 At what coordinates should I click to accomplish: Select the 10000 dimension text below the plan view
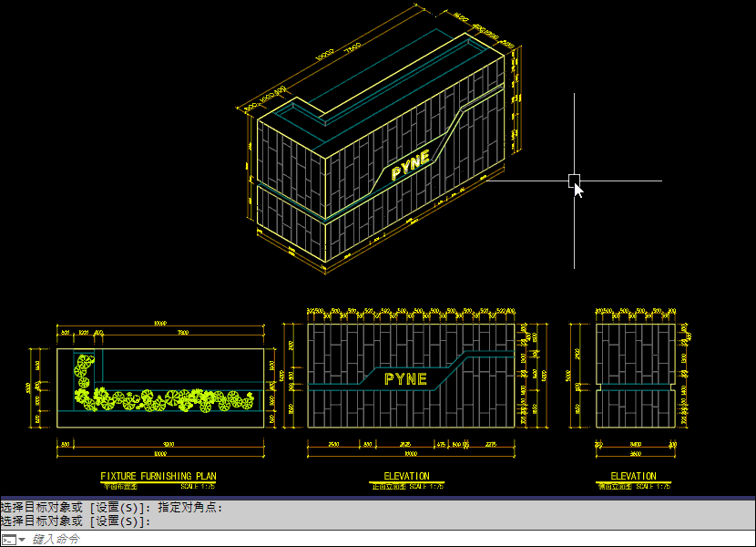point(160,453)
